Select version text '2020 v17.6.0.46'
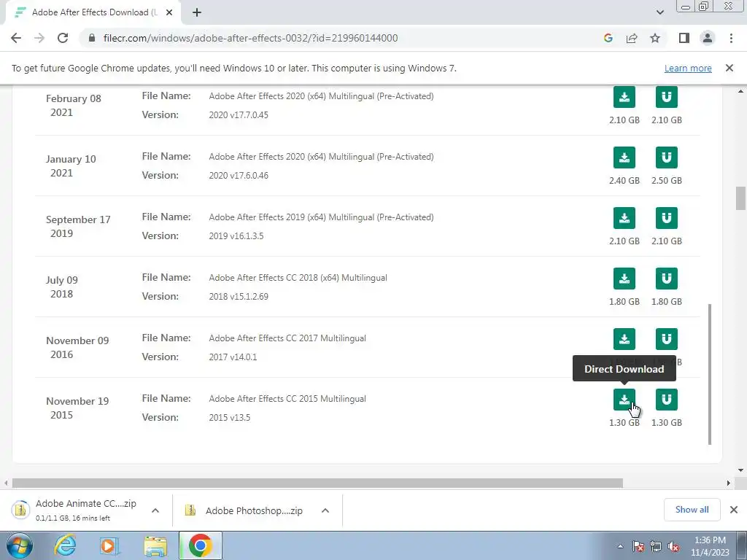Viewport: 747px width, 560px height. 239,175
